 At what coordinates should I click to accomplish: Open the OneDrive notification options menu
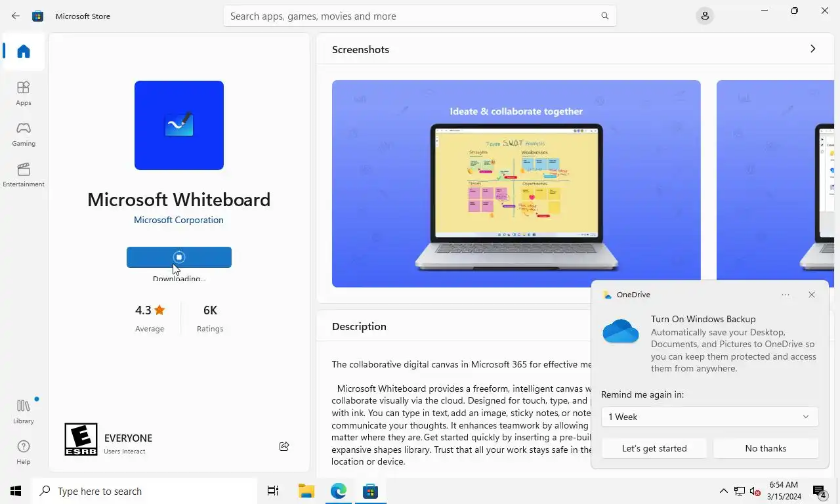point(786,295)
